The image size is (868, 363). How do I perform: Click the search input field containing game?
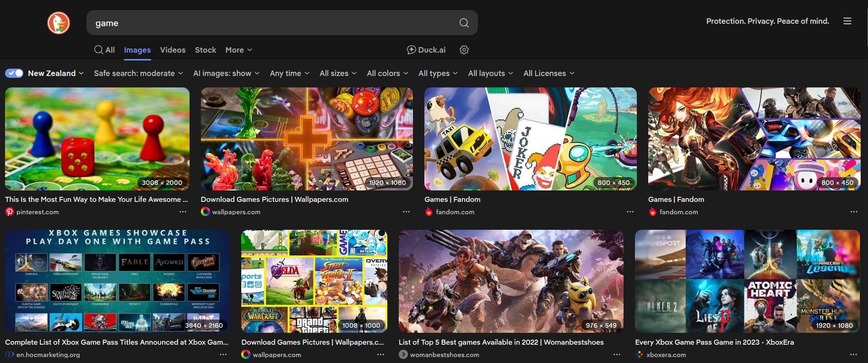click(270, 23)
